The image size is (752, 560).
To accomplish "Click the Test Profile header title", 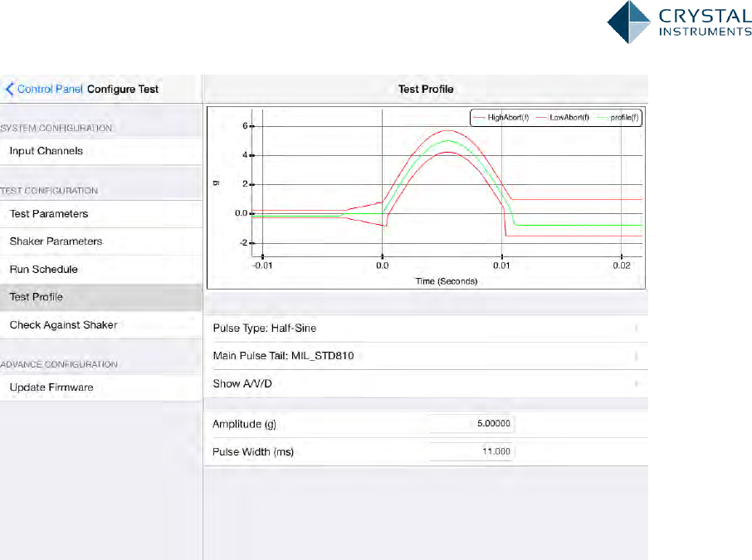I will click(426, 89).
